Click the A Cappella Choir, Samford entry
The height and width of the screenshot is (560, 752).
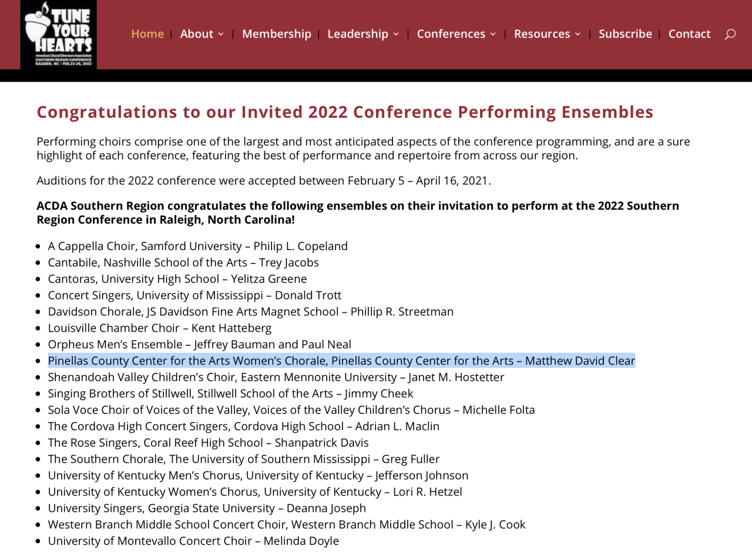(x=198, y=247)
